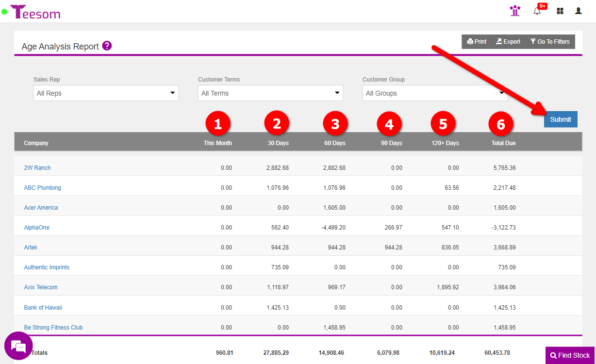Expand the Customer Group dropdown

point(435,93)
